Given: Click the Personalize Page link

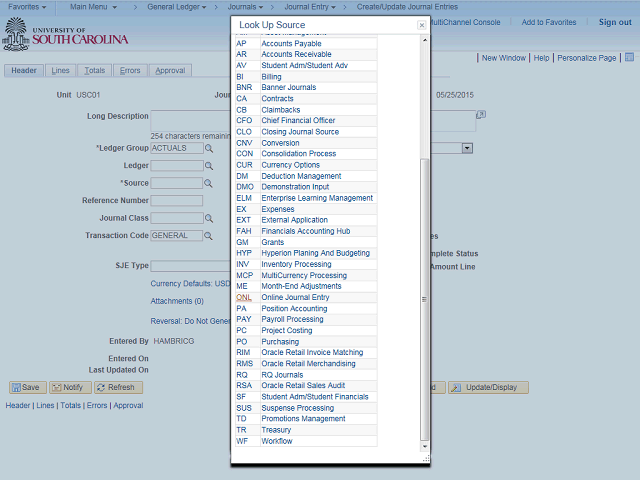Looking at the screenshot, I should (x=587, y=58).
